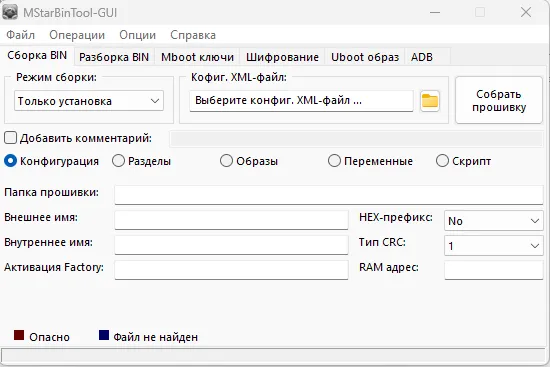Enable the Добавить комментарий checkbox
Viewport: 550px width, 367px height.
11,138
